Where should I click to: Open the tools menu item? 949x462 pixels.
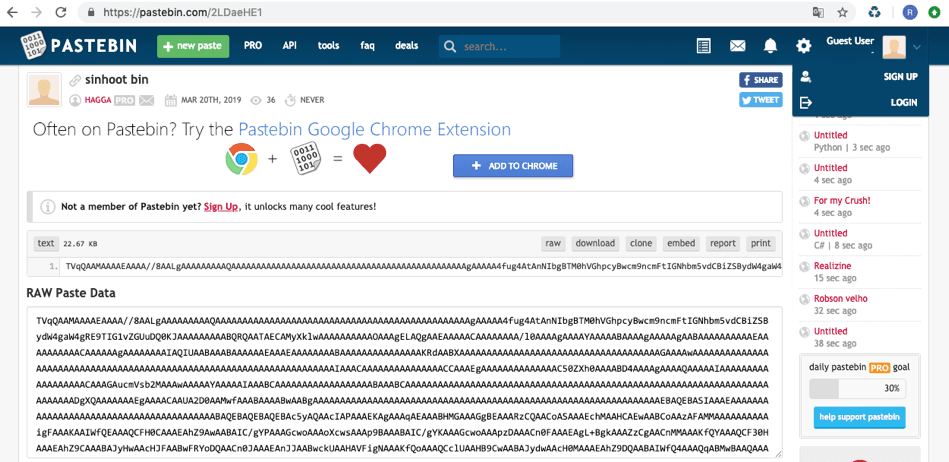(x=329, y=45)
